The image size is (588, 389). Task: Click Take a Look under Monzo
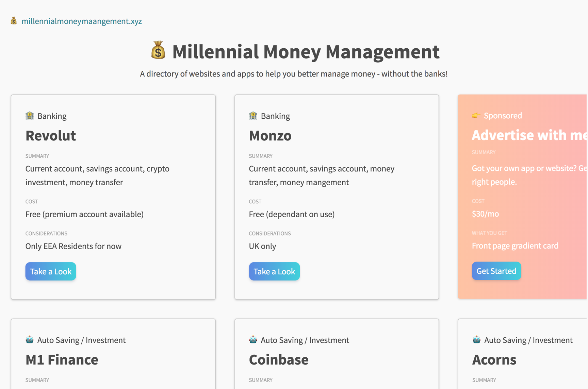[x=274, y=271]
